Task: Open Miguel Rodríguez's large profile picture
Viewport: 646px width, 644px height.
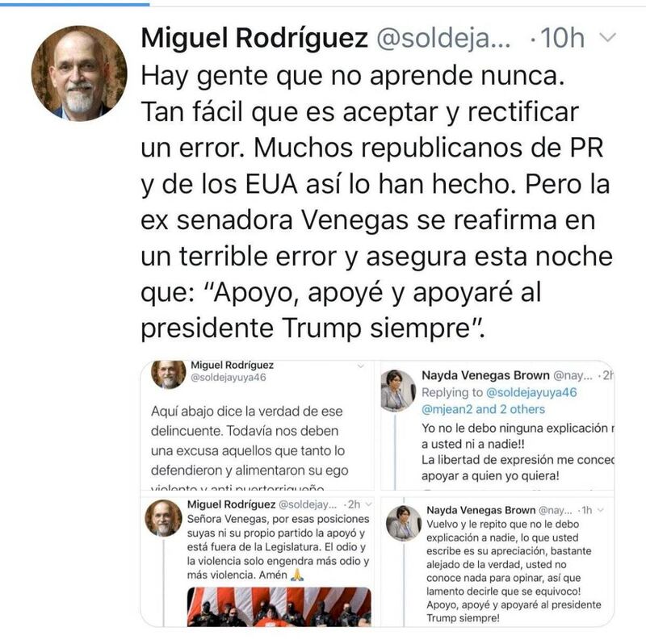Action: [79, 73]
